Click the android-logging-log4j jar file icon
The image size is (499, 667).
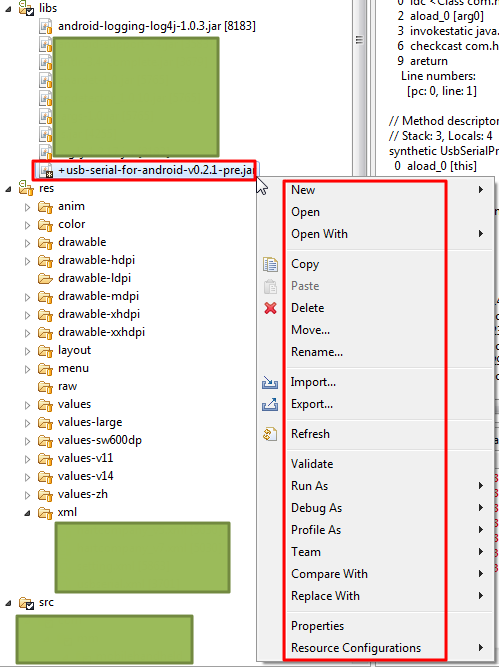click(46, 26)
